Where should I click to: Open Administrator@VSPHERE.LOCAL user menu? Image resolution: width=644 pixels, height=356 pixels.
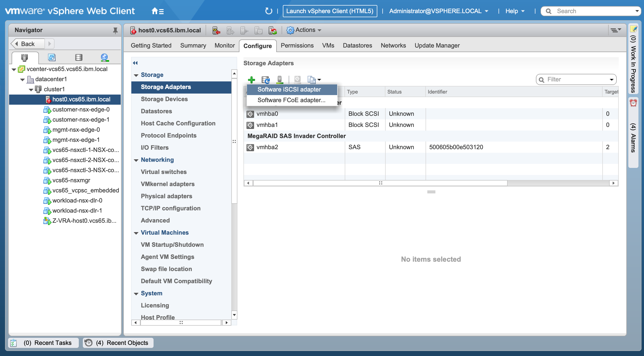pos(438,11)
